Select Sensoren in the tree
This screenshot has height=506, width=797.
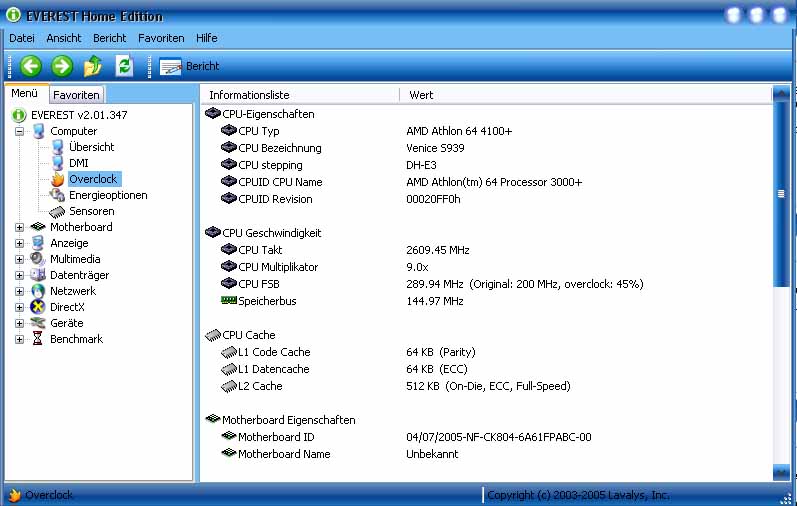coord(91,211)
